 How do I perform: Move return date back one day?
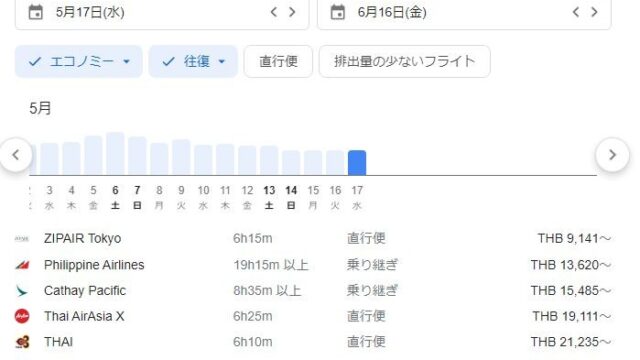coord(576,12)
